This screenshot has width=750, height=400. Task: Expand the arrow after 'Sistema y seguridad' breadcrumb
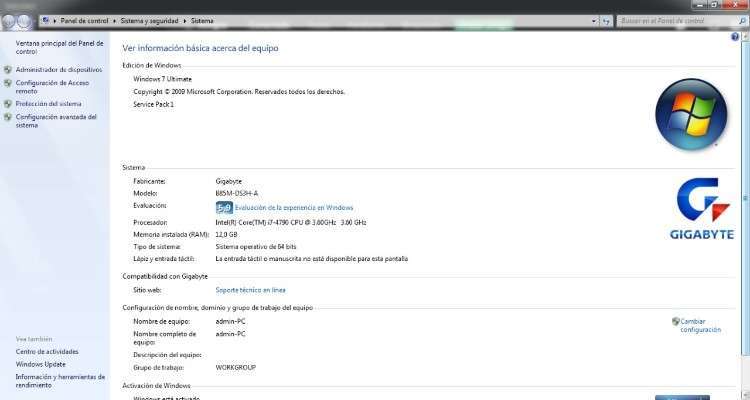pos(184,20)
